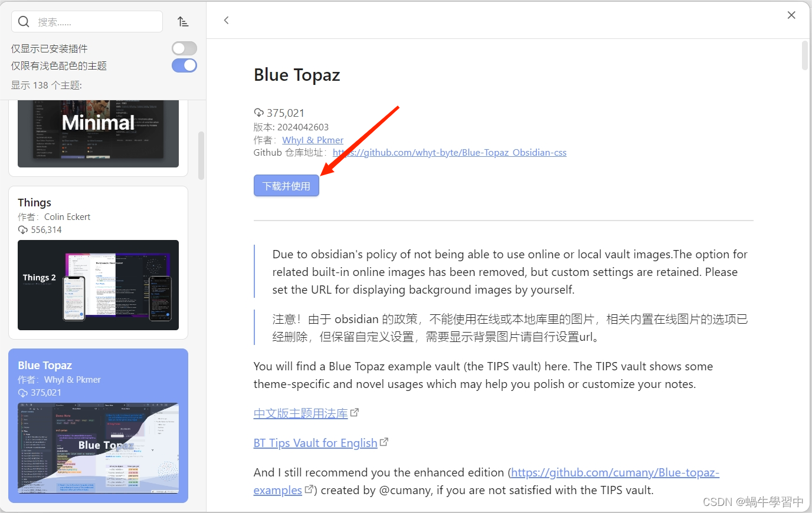The image size is (812, 513).
Task: Click Blue Topaz title in theme list
Action: [45, 365]
